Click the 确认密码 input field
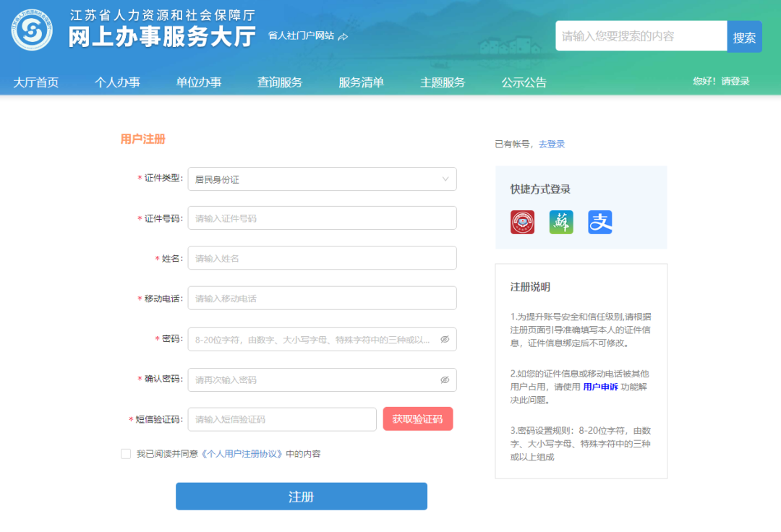Viewport: 781px width, 532px height. pos(323,379)
